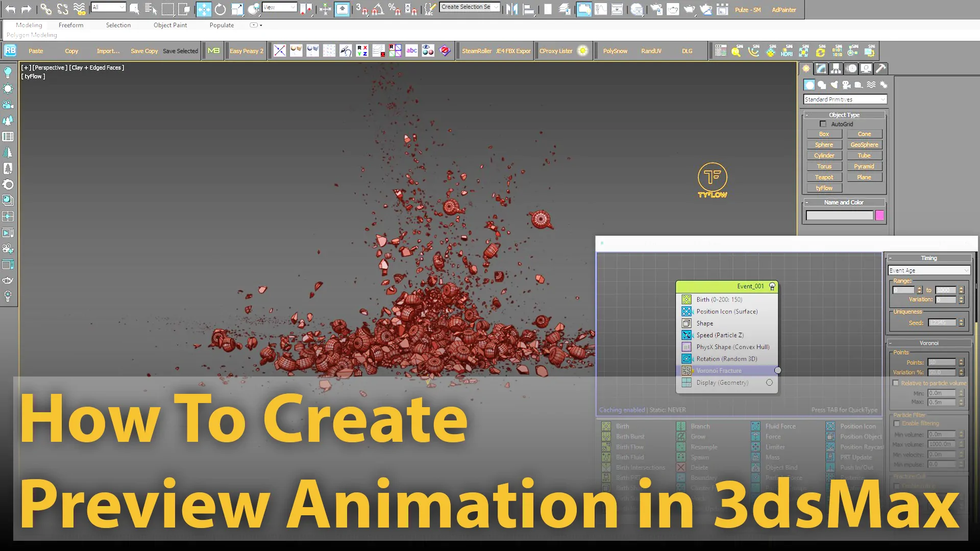The width and height of the screenshot is (980, 551).
Task: Open the Hierarchy panel tab
Action: tap(836, 68)
